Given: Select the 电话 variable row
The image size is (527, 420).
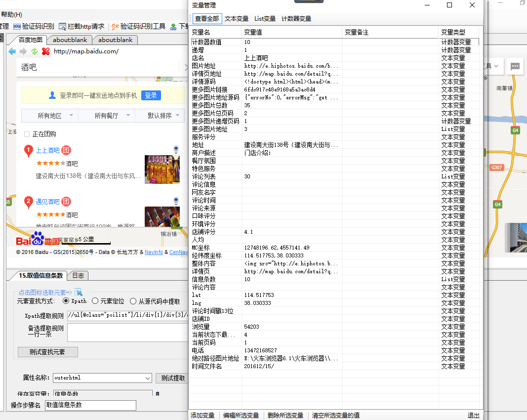Looking at the screenshot, I should [335, 350].
